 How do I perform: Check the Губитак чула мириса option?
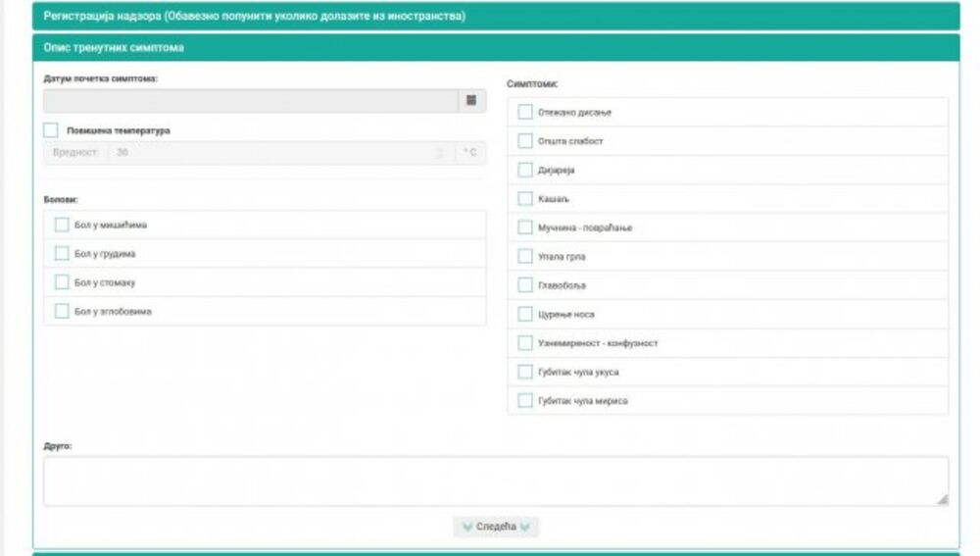click(x=525, y=400)
